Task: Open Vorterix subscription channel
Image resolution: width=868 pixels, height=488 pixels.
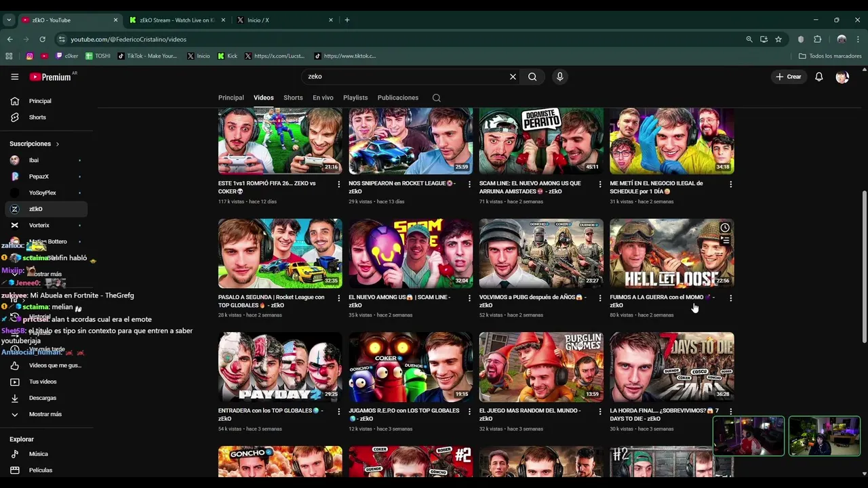Action: coord(45,225)
